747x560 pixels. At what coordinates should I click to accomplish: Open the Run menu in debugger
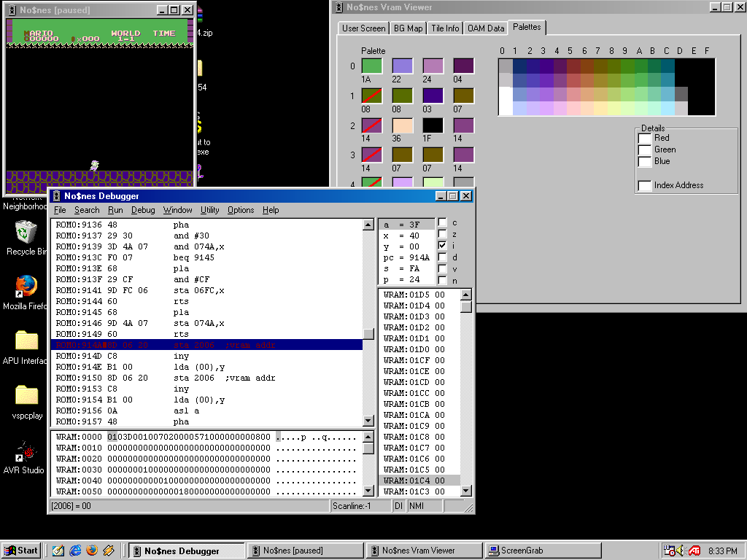point(115,210)
